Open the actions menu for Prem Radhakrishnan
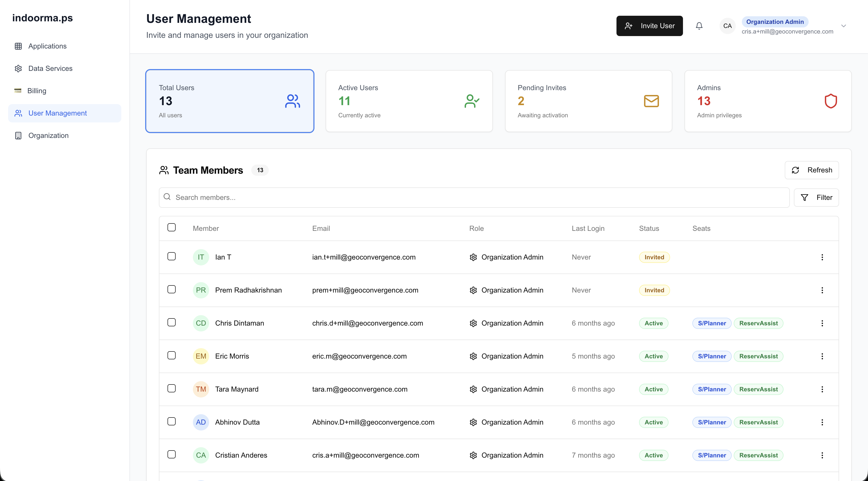Viewport: 868px width, 481px height. pyautogui.click(x=822, y=290)
